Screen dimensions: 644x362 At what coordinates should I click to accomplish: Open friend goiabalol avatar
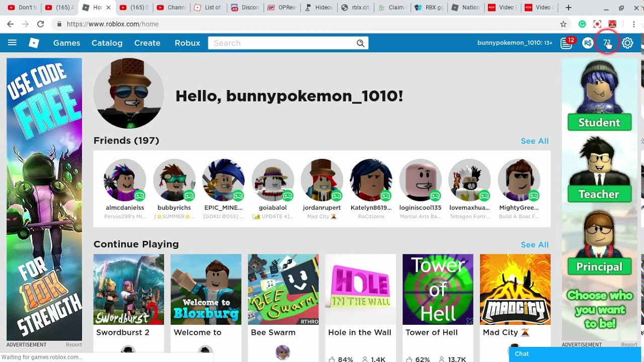pos(273,180)
